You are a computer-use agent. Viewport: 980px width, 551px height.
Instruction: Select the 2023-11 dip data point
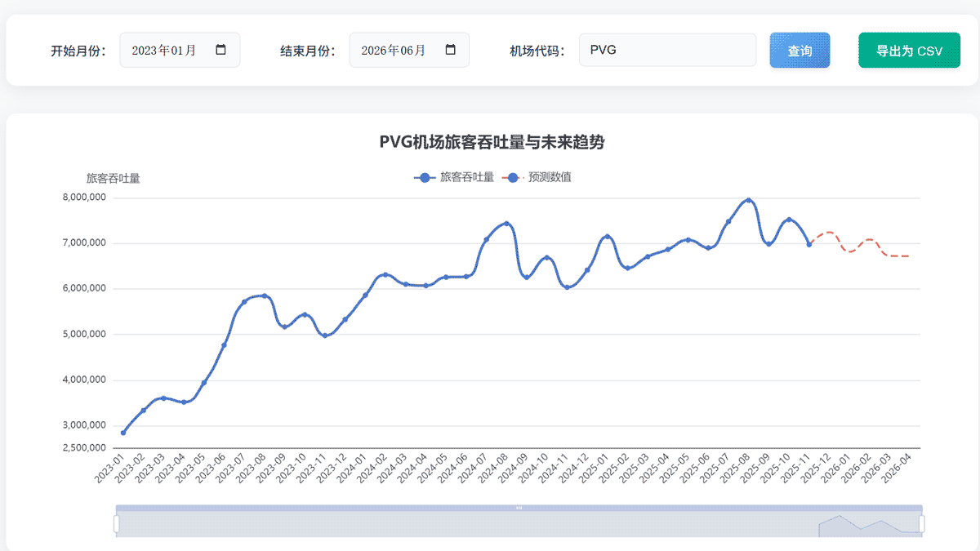(x=325, y=335)
